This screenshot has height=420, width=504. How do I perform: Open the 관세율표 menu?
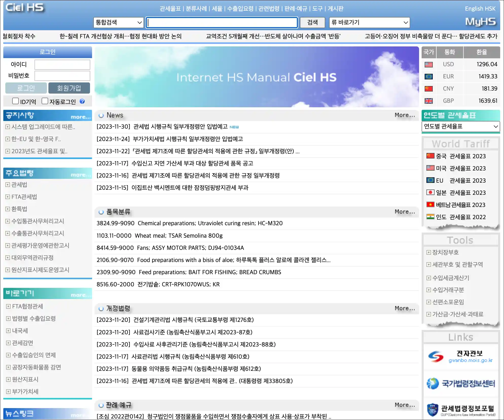170,9
